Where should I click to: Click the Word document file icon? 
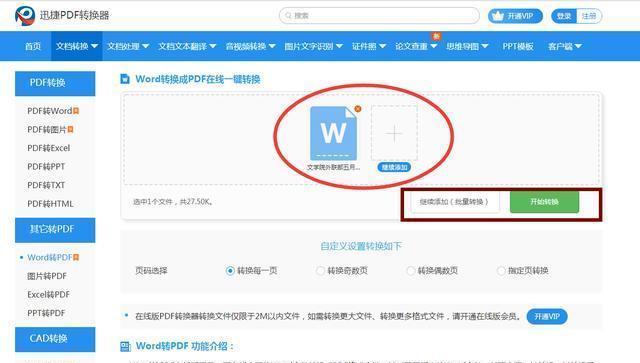coord(333,133)
